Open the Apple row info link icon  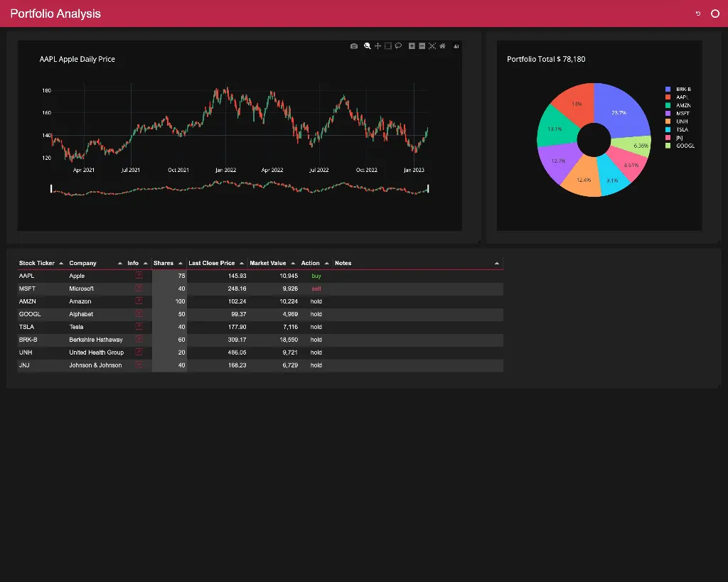click(139, 276)
